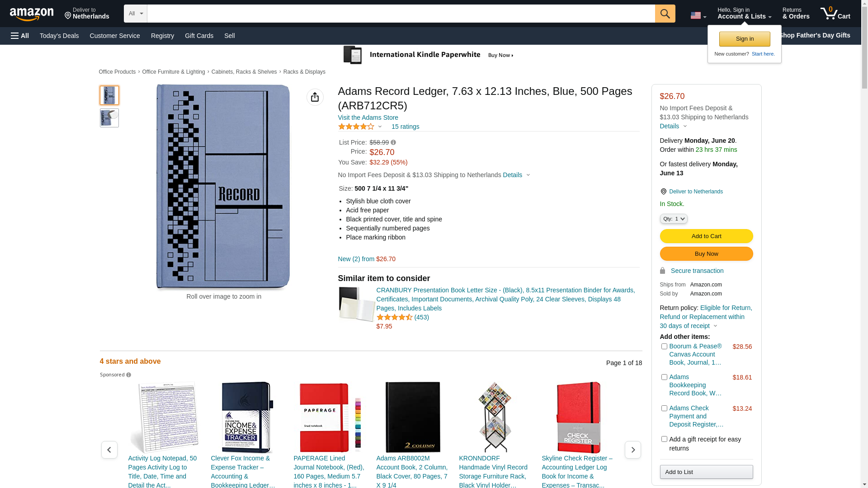The width and height of the screenshot is (868, 488).
Task: Enable the gift receipt checkbox
Action: click(664, 439)
